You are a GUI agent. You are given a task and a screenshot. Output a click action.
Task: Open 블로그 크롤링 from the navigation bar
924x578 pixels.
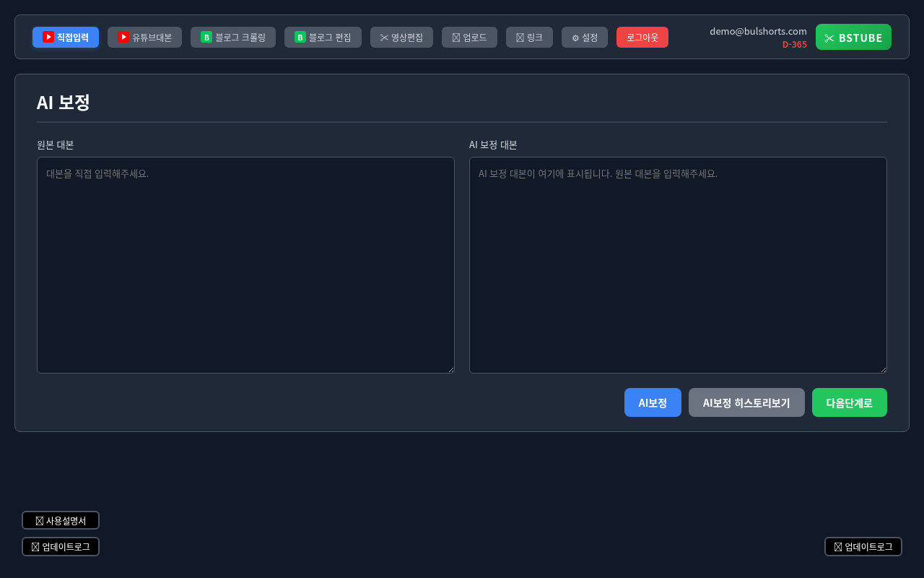232,38
